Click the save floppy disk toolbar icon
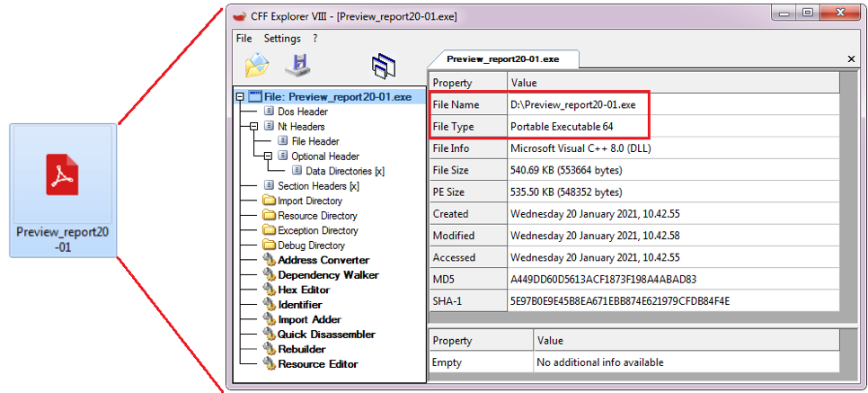Viewport: 868px width, 393px height. (297, 65)
